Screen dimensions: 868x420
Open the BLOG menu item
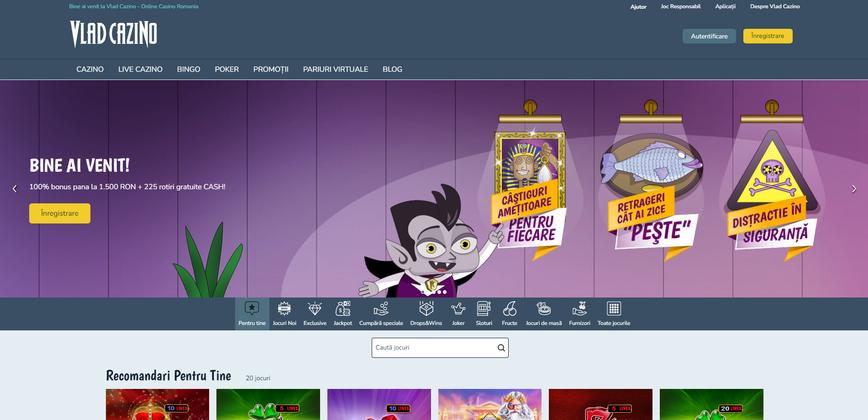tap(392, 69)
